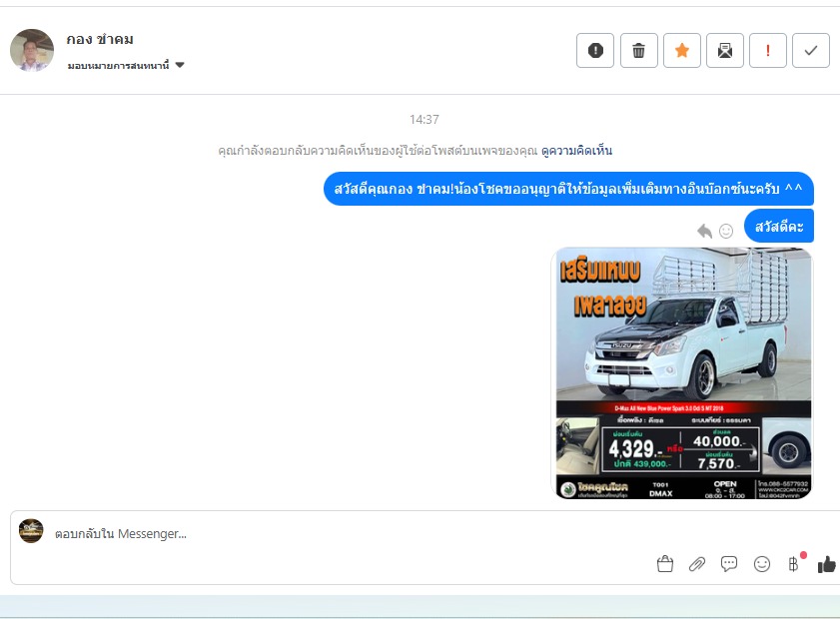Screen dimensions: 840x619
Task: Open the Baht payment request icon
Action: tap(794, 564)
